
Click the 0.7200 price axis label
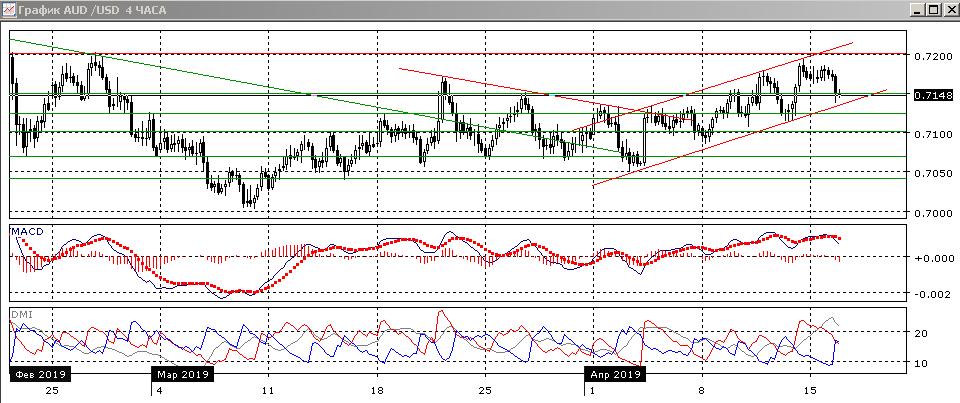click(932, 57)
